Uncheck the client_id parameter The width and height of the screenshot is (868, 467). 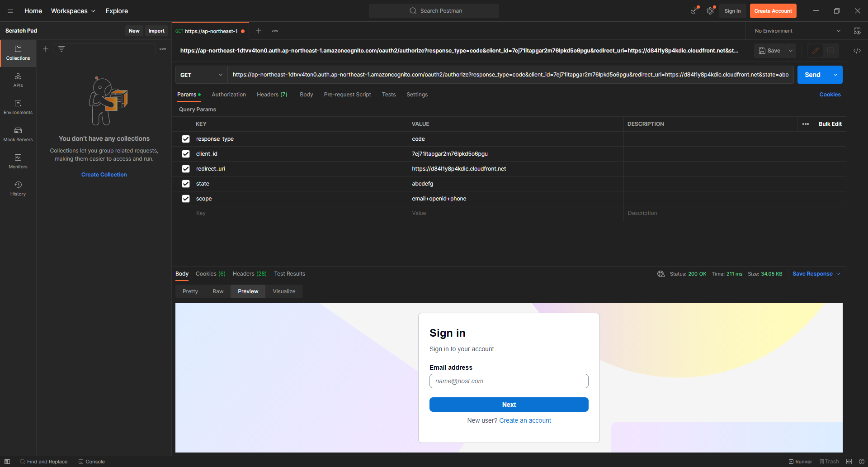point(186,154)
